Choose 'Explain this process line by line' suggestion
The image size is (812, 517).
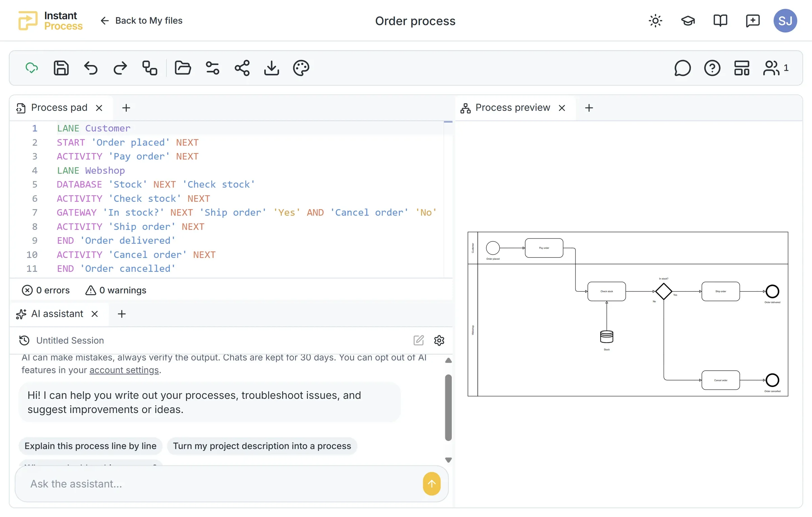(x=90, y=446)
